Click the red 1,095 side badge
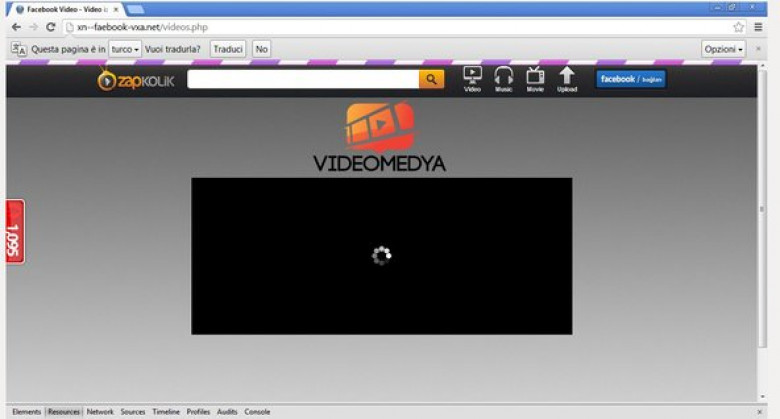The image size is (780, 419). click(x=15, y=232)
